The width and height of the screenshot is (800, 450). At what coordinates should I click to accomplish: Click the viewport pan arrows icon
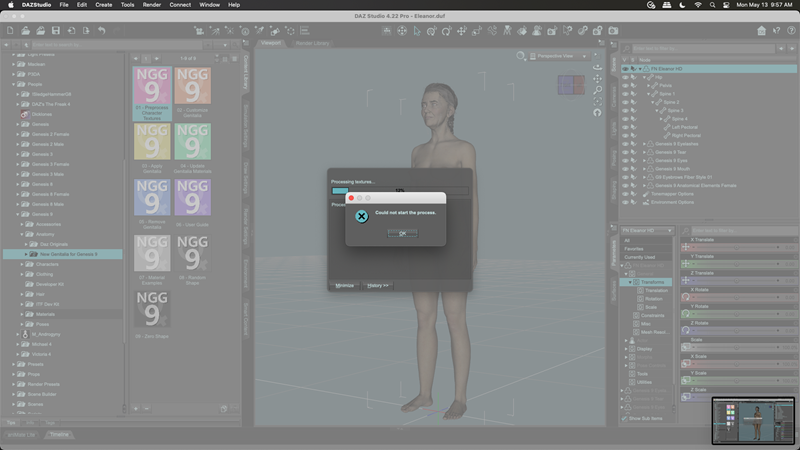(597, 79)
